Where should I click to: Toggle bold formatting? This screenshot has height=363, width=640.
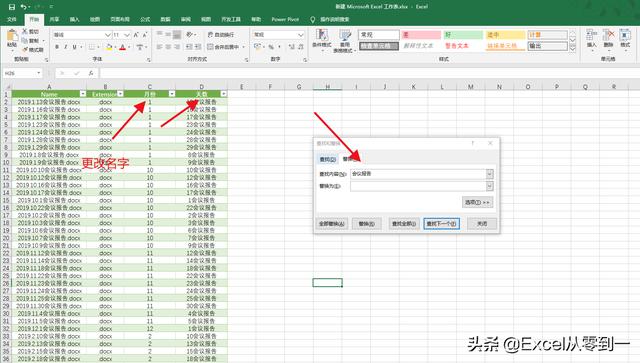point(57,47)
